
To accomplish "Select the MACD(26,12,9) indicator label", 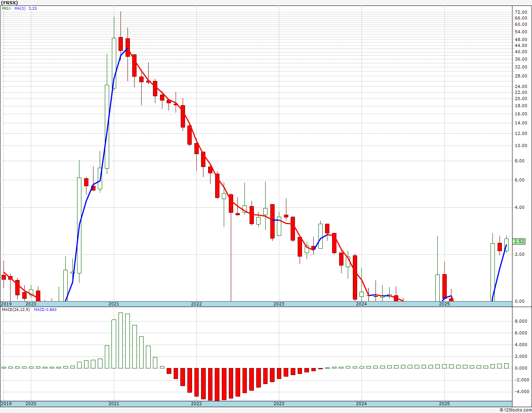I will [16, 310].
